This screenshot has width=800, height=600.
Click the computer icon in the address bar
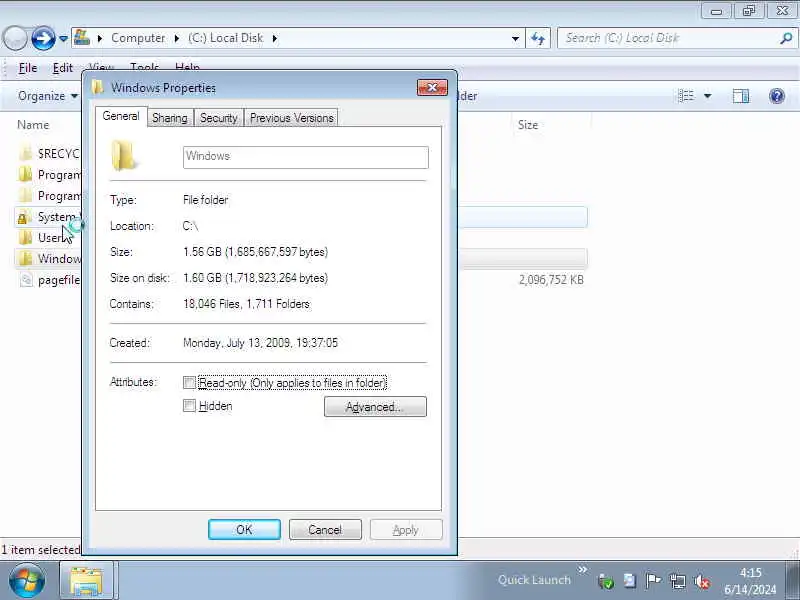(x=82, y=38)
